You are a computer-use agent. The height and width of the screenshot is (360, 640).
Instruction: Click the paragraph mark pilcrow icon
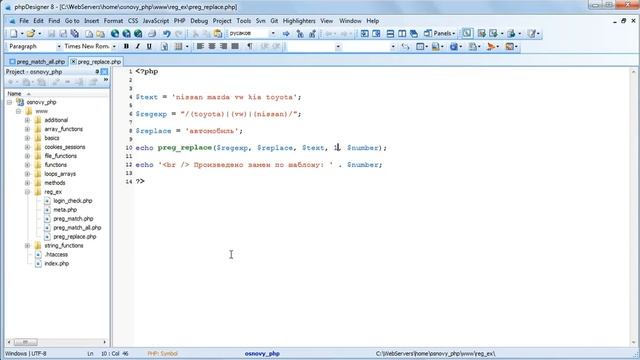pos(249,47)
